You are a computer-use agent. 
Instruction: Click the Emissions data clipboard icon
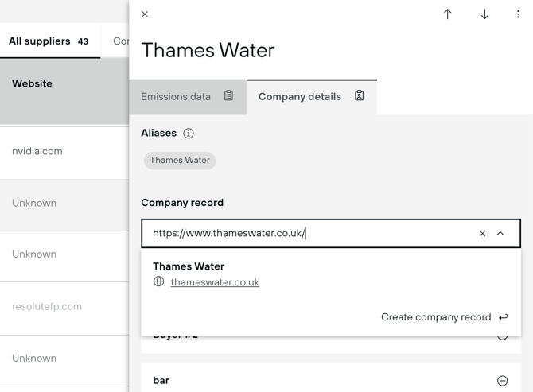pyautogui.click(x=229, y=95)
